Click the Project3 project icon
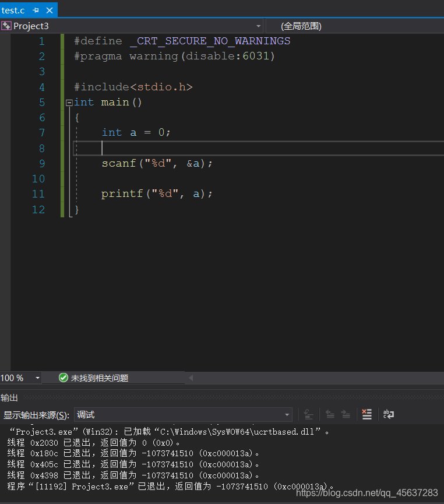 tap(6, 26)
